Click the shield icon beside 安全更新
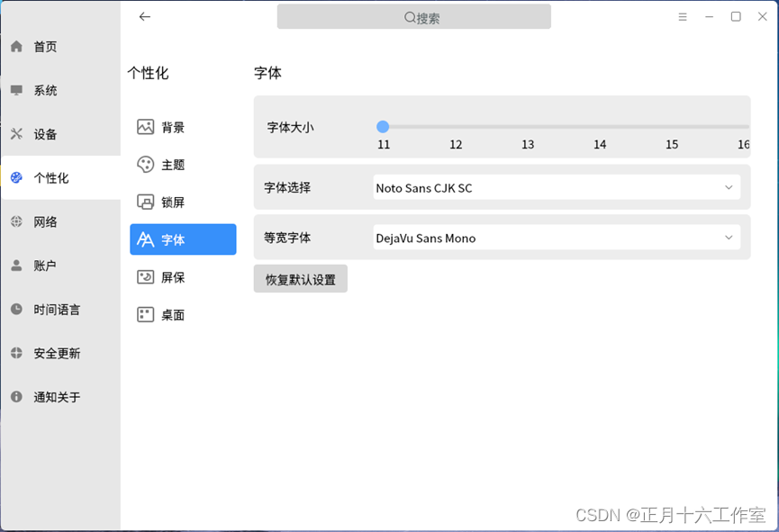 pos(16,353)
